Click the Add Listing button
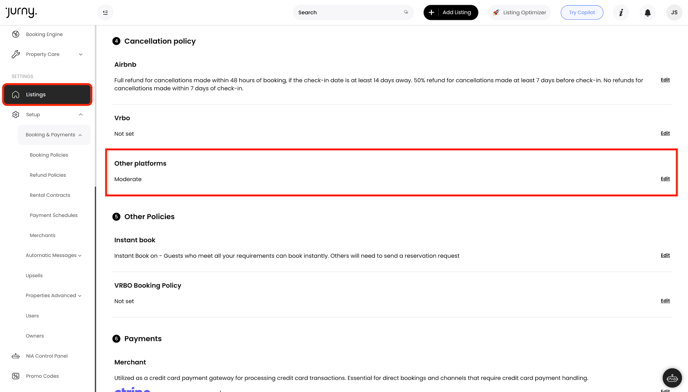 [x=451, y=13]
